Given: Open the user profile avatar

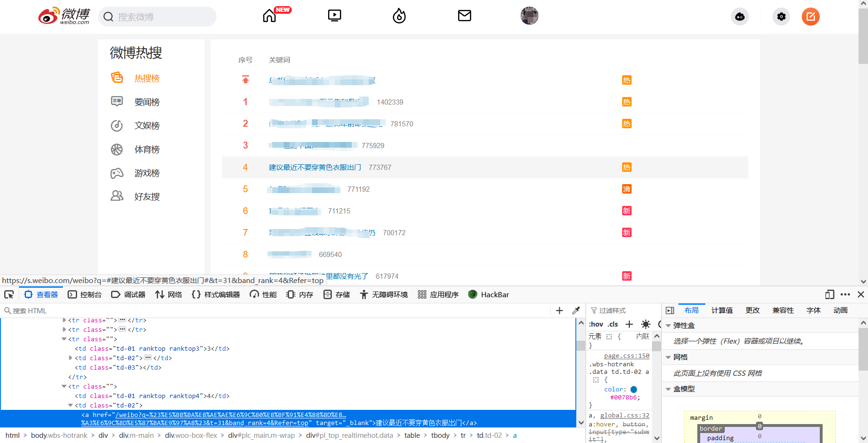Looking at the screenshot, I should (x=529, y=16).
